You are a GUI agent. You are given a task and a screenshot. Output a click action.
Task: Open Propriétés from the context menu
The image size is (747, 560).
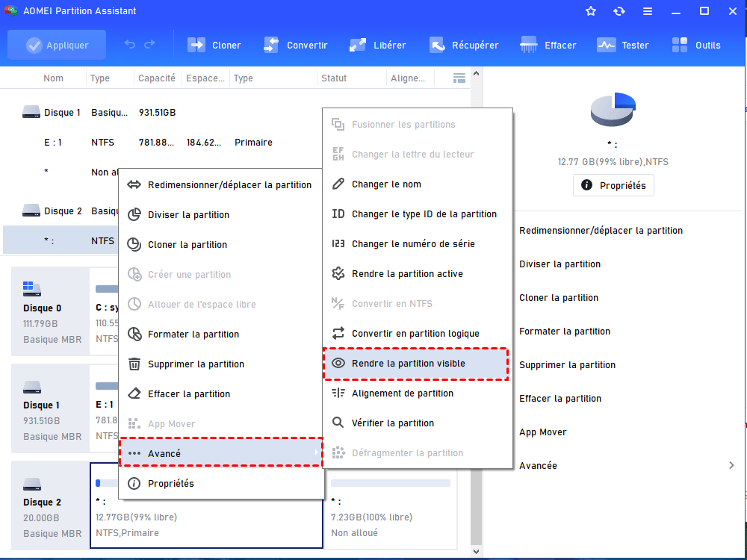click(222, 484)
